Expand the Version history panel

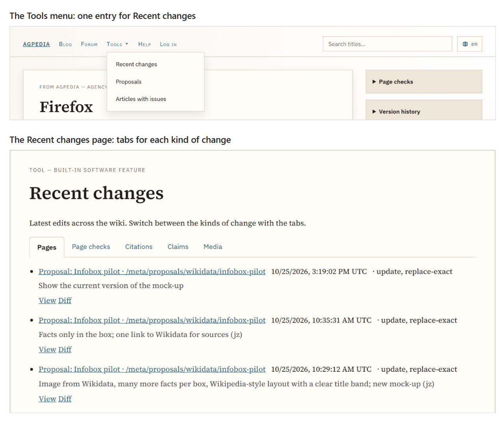pos(424,110)
